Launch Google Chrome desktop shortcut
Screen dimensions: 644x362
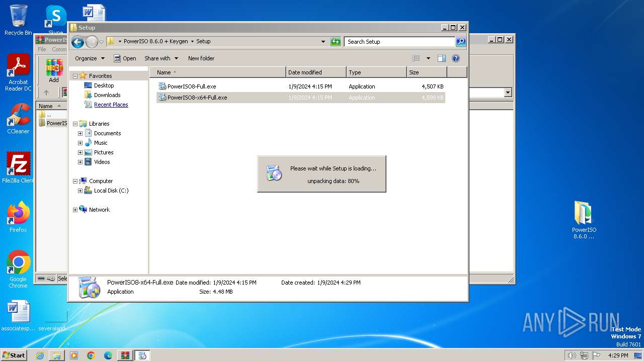[x=18, y=269]
